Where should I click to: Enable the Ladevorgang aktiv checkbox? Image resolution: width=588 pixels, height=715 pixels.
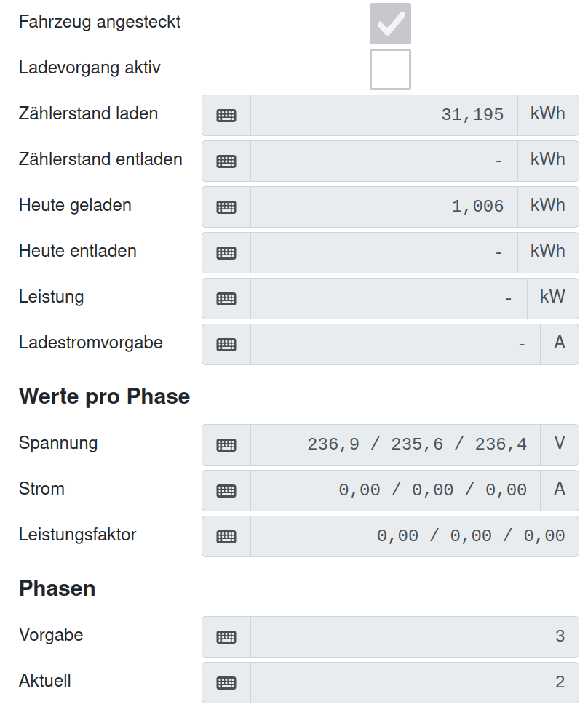click(390, 69)
